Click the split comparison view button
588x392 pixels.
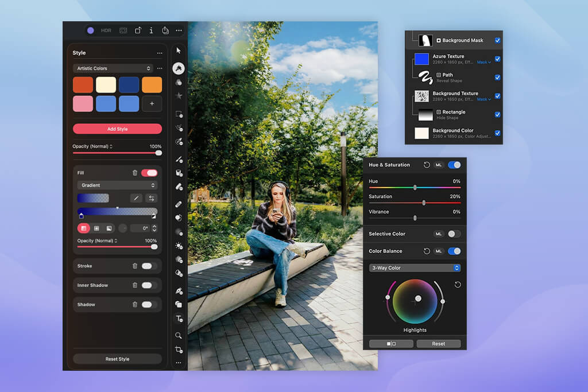pyautogui.click(x=391, y=344)
